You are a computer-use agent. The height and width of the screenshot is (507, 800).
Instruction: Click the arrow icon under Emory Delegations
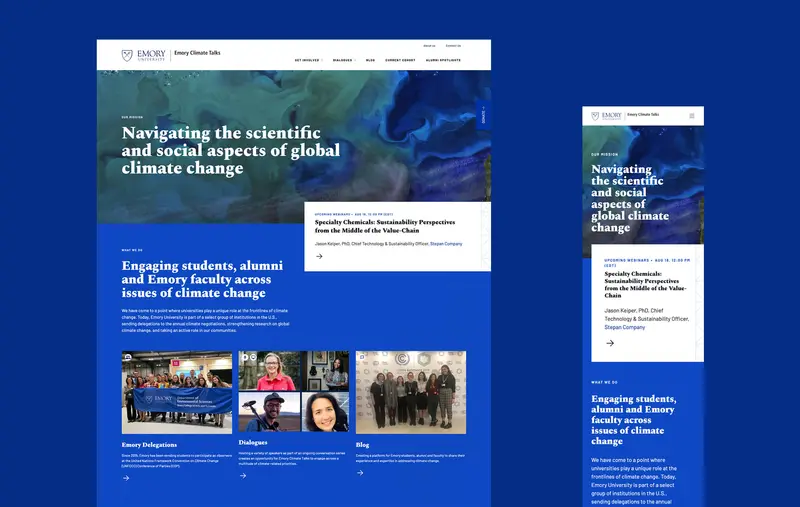(x=126, y=478)
